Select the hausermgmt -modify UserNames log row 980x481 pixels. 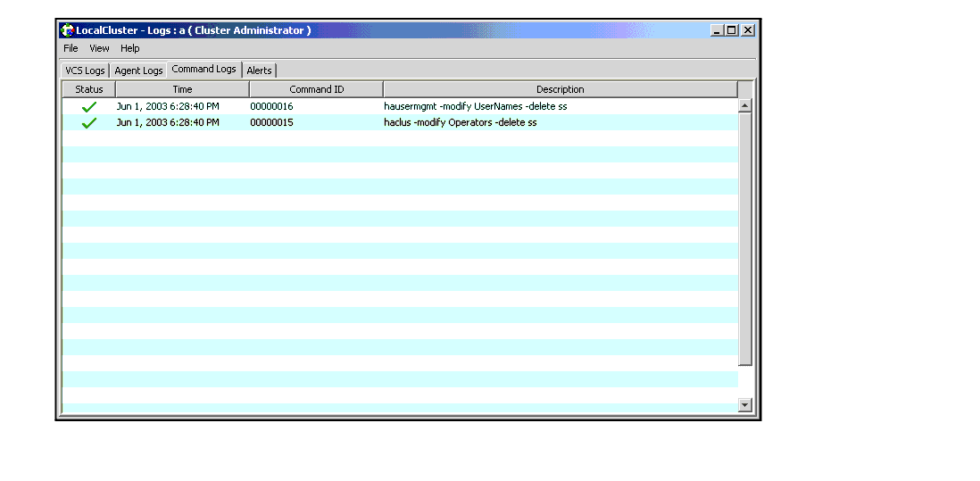pyautogui.click(x=475, y=106)
